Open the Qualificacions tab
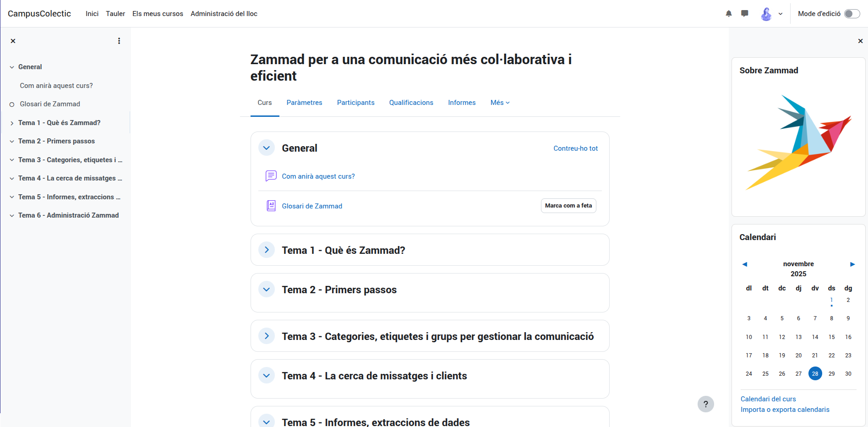 click(411, 103)
